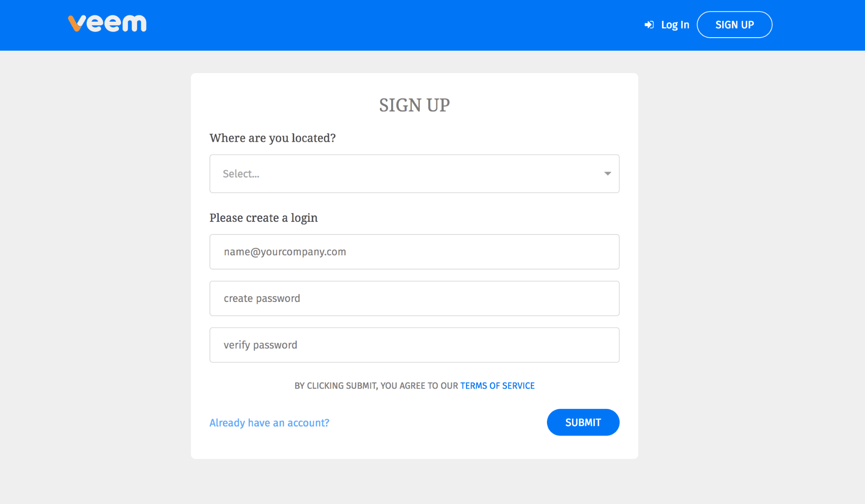
Task: Click the 'By clicking submit, you agree' text
Action: coord(376,385)
